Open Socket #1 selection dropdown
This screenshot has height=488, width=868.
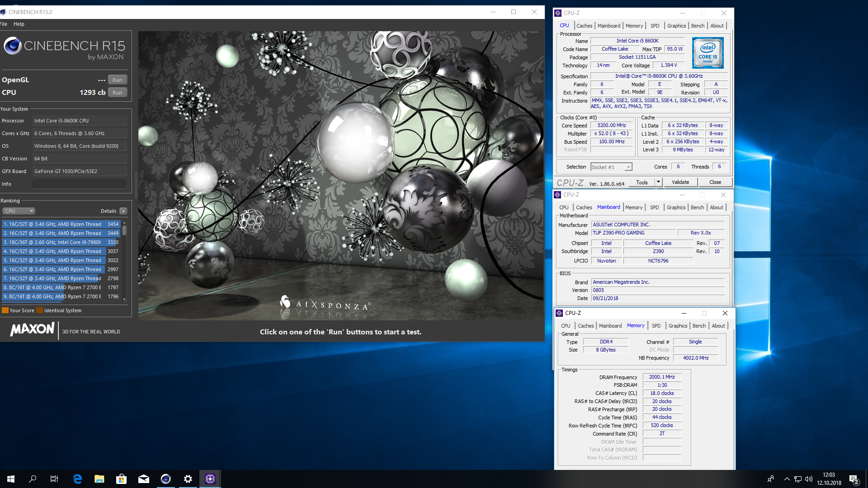[x=611, y=167]
